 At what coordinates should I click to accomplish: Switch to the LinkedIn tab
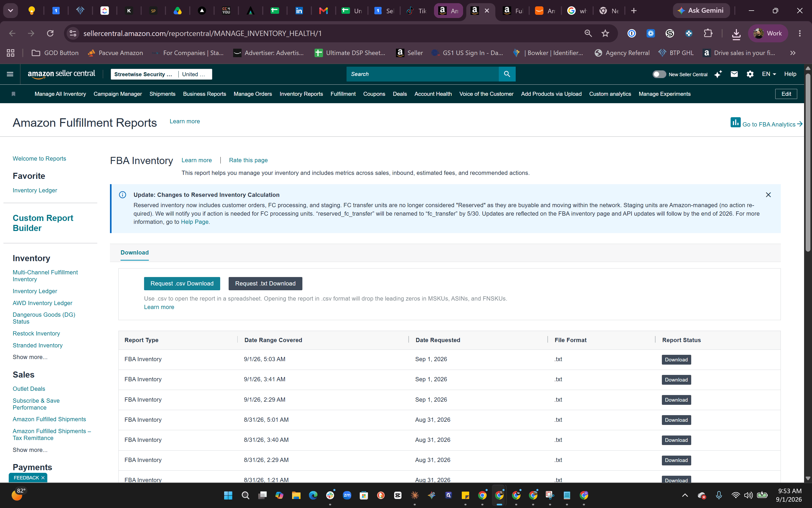tap(299, 11)
